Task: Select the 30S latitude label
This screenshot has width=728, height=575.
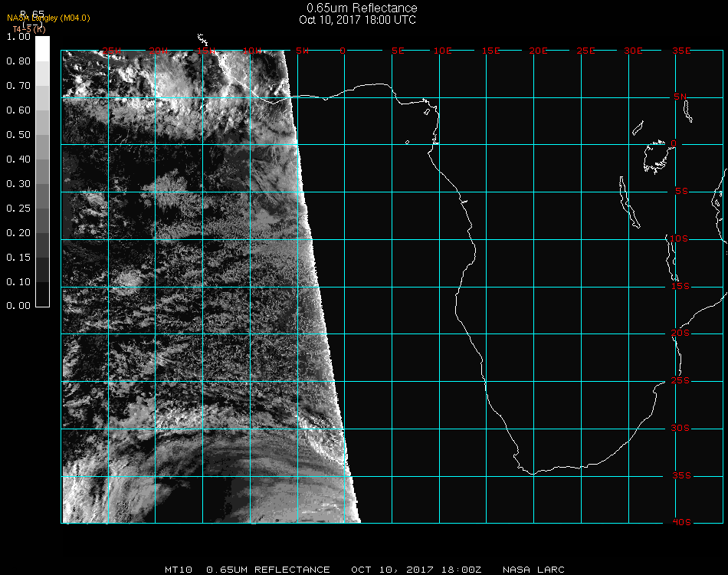Action: pyautogui.click(x=680, y=429)
